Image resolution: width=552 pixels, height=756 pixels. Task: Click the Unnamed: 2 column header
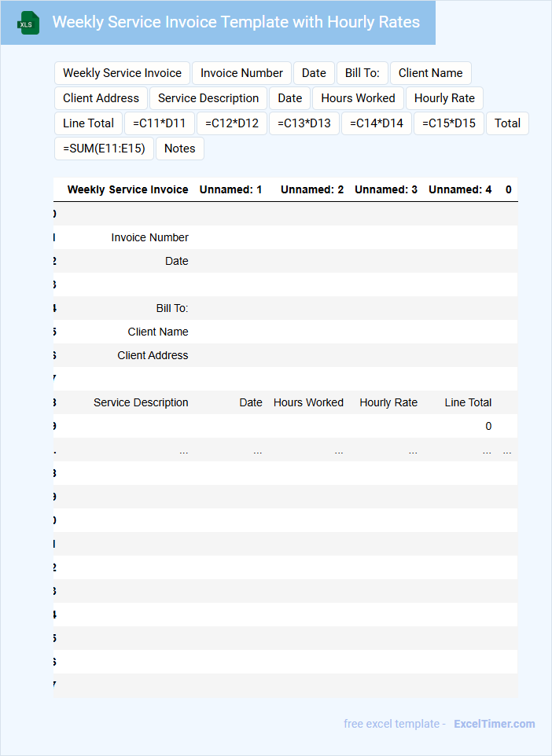coord(312,190)
